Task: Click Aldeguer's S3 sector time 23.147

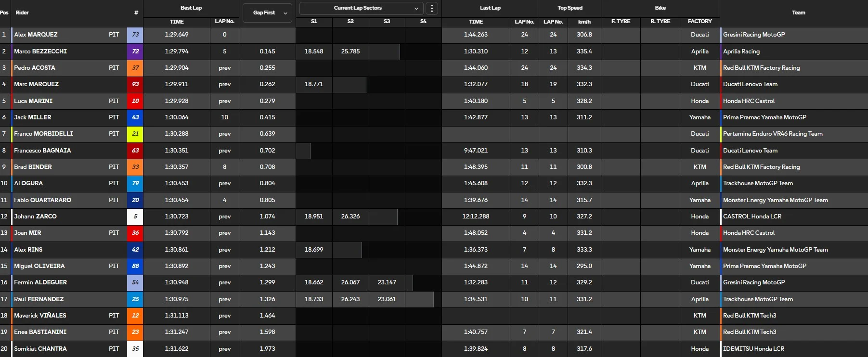Action: 387,282
